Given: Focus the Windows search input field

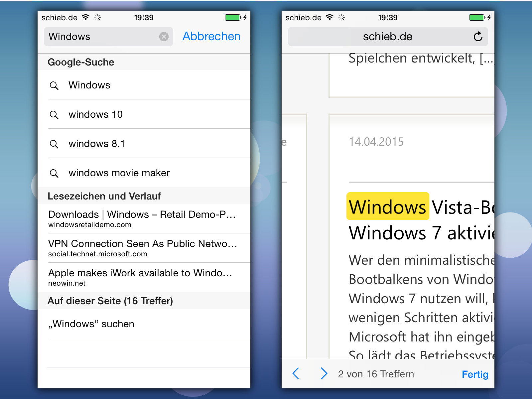Looking at the screenshot, I should pos(108,37).
